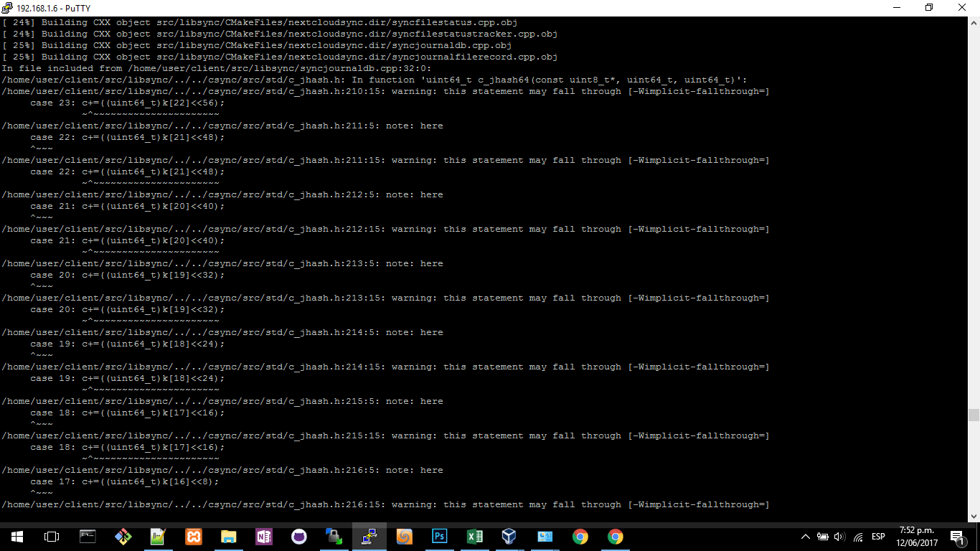
Task: Open the volume control in system tray
Action: pyautogui.click(x=839, y=537)
